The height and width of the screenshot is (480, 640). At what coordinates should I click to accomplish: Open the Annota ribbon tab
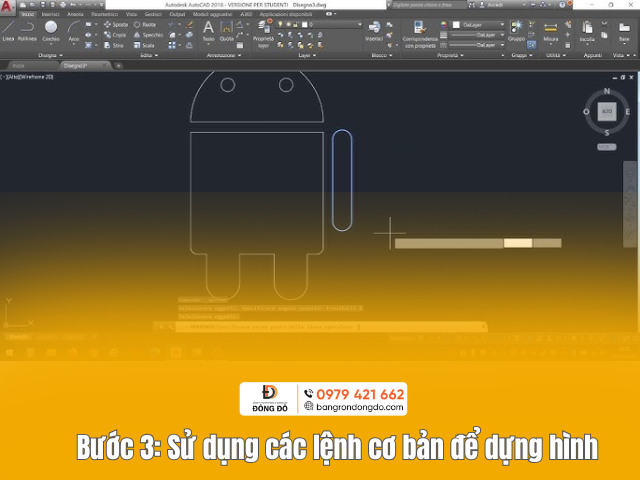(75, 14)
